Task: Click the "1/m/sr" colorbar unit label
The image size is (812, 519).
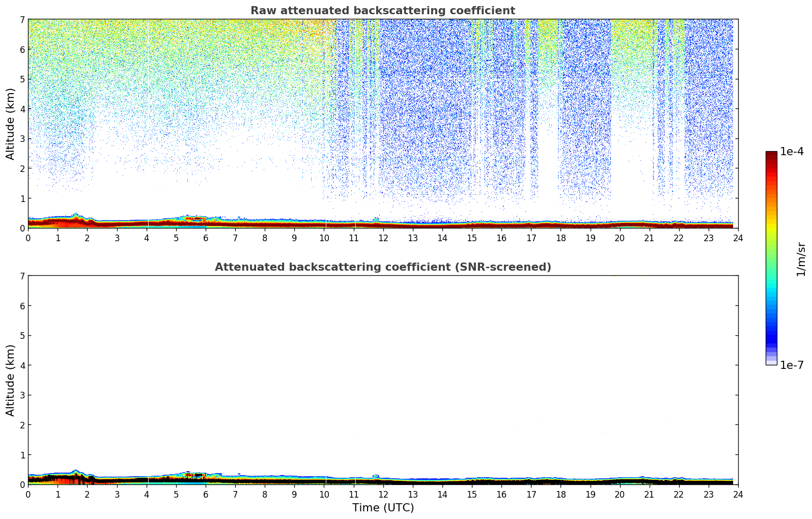Action: 801,259
